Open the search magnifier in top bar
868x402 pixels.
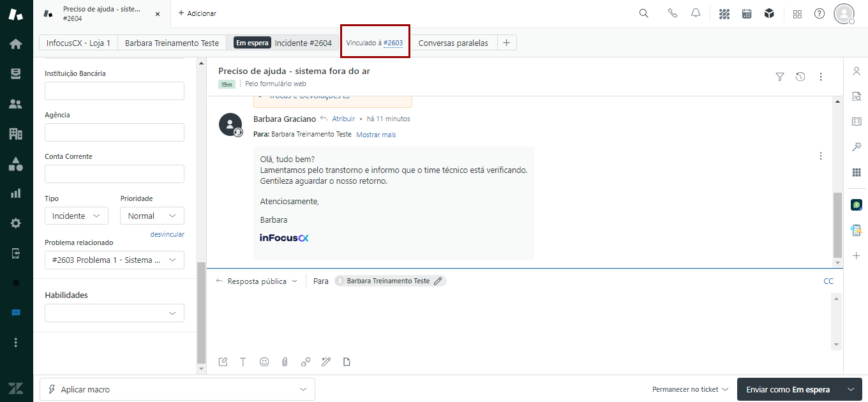click(643, 13)
